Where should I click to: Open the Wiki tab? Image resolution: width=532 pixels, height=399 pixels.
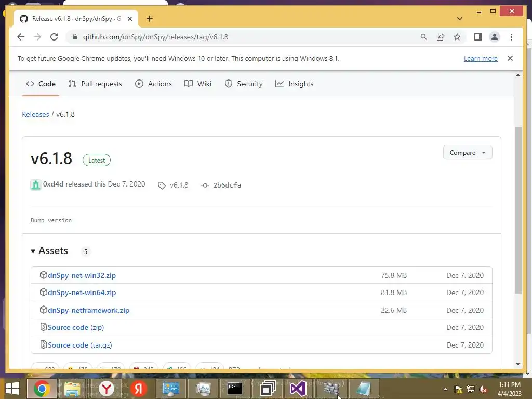[x=198, y=84]
